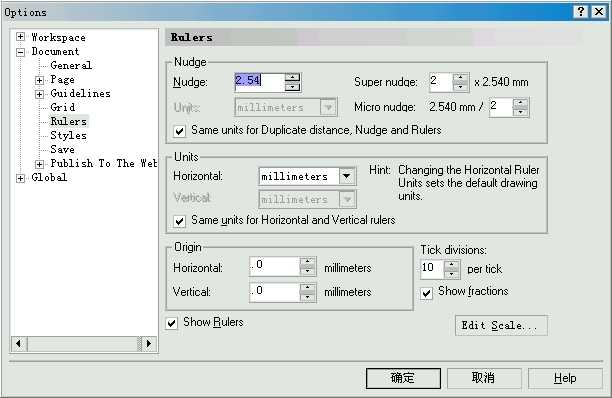This screenshot has height=398, width=612.
Task: Increase Micro nudge divisor with up arrow
Action: pyautogui.click(x=521, y=103)
